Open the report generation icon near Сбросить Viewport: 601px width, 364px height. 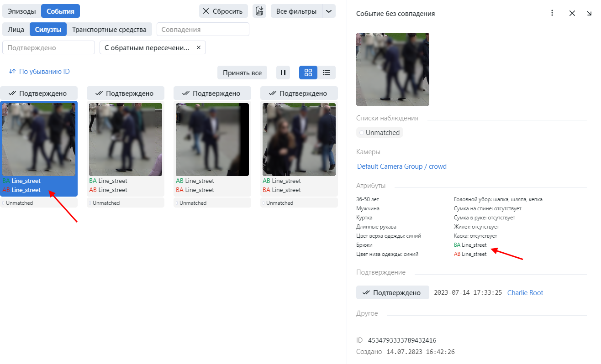(x=259, y=11)
